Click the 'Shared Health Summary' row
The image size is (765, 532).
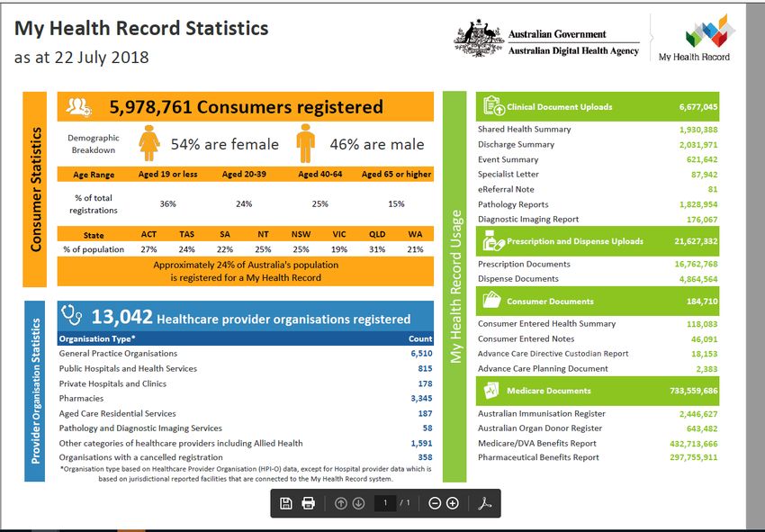click(x=598, y=130)
